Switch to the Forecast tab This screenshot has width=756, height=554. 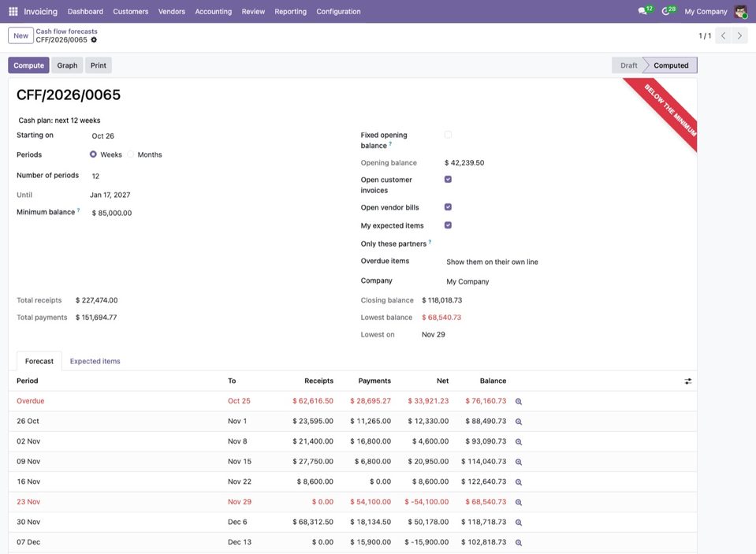[x=39, y=361]
